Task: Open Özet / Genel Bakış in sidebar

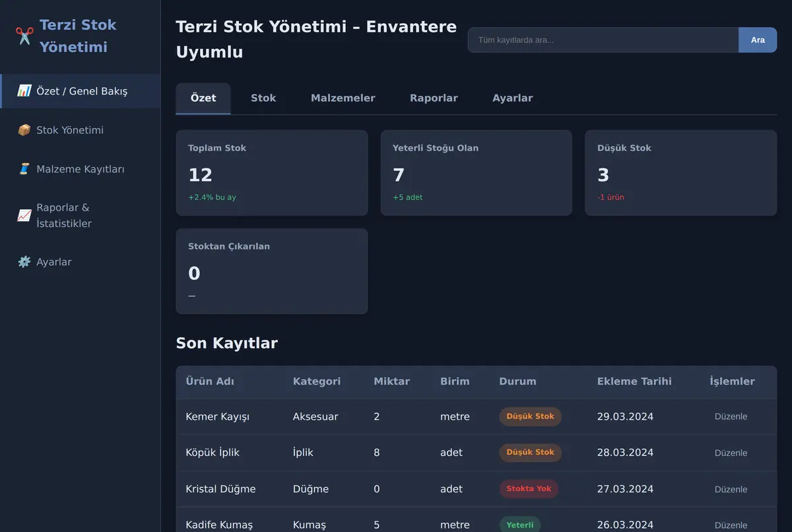Action: (x=80, y=91)
